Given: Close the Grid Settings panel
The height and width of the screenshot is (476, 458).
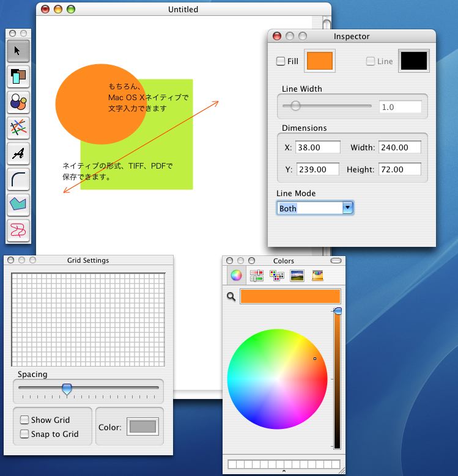Looking at the screenshot, I should tap(10, 260).
